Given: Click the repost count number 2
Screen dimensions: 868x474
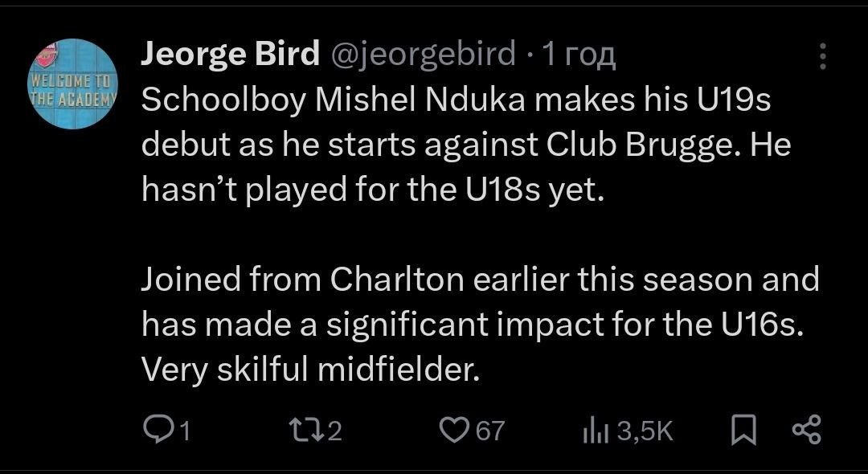Looking at the screenshot, I should tap(335, 432).
